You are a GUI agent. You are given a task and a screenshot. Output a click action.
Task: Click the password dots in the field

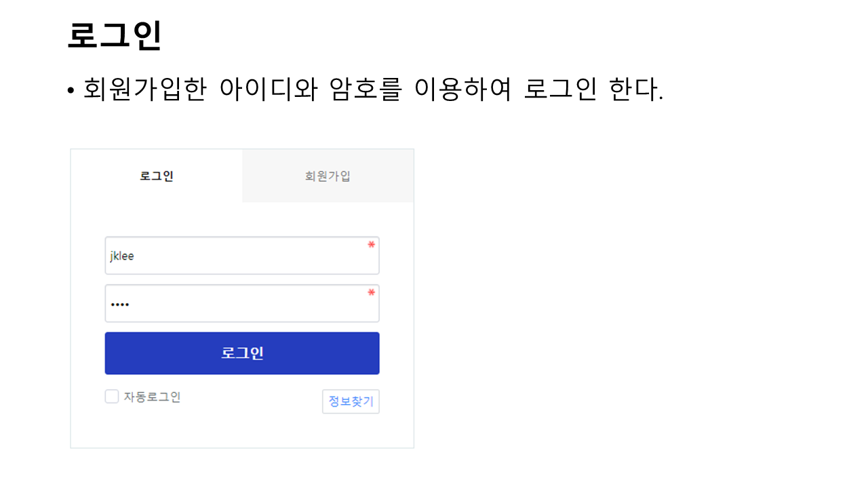pyautogui.click(x=120, y=304)
